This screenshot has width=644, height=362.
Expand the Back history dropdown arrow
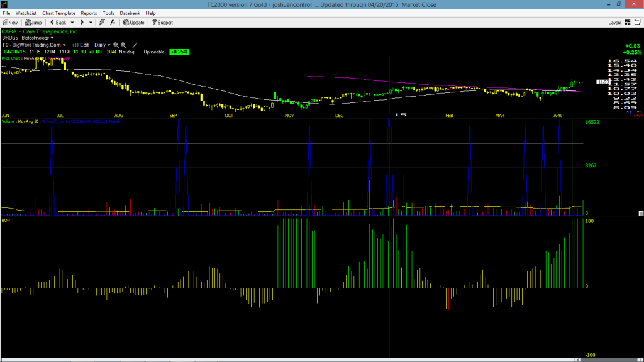pyautogui.click(x=72, y=23)
